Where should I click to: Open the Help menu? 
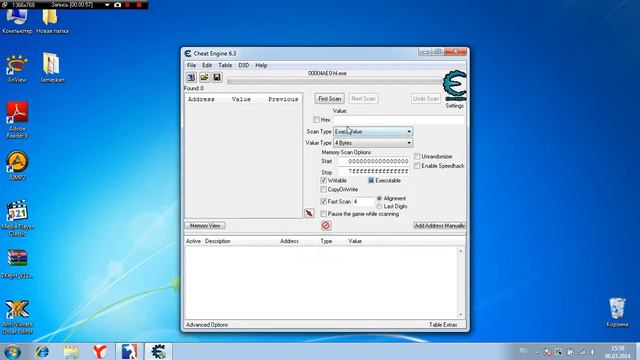(261, 65)
